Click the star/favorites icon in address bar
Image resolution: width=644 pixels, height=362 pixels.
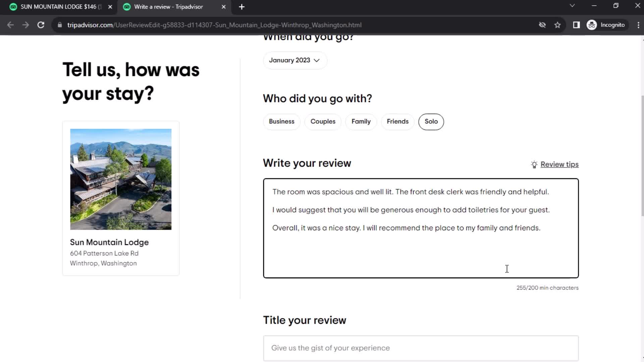pos(558,25)
